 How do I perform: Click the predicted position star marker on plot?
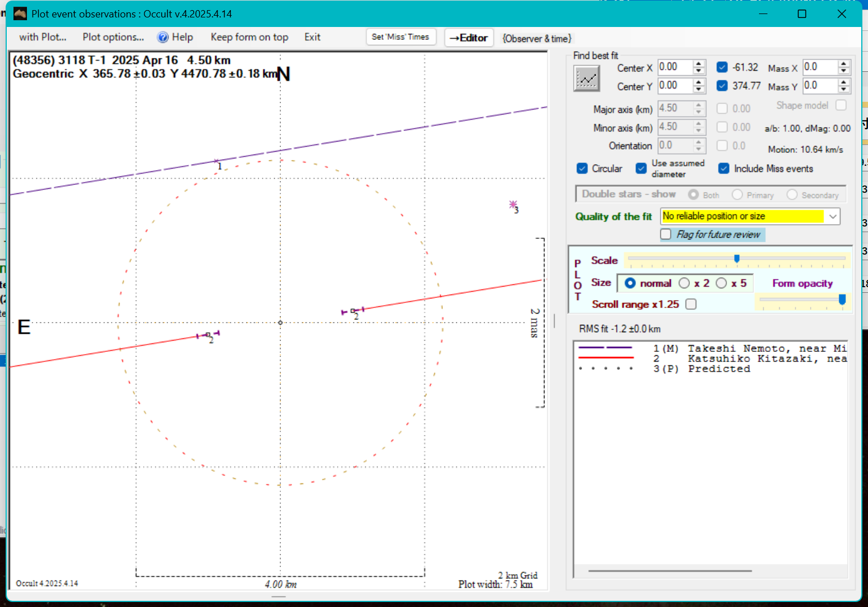coord(513,205)
